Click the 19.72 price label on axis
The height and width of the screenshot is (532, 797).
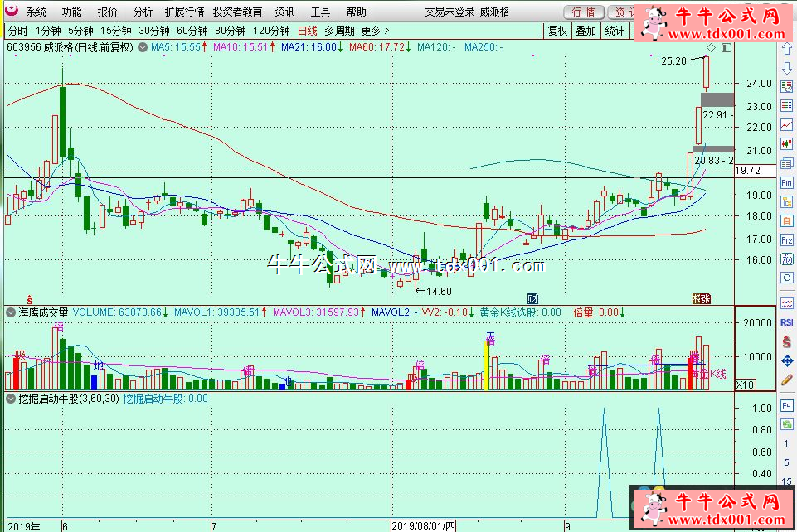tap(748, 171)
